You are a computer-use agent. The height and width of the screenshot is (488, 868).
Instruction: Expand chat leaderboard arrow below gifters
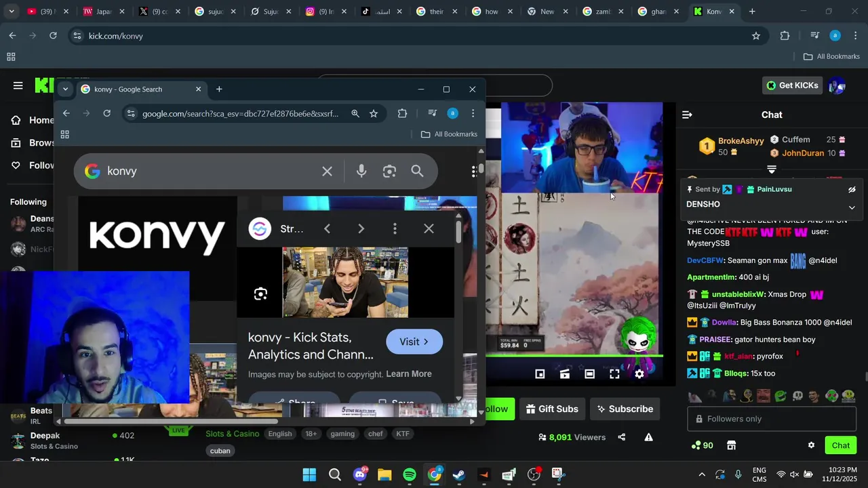click(x=772, y=169)
